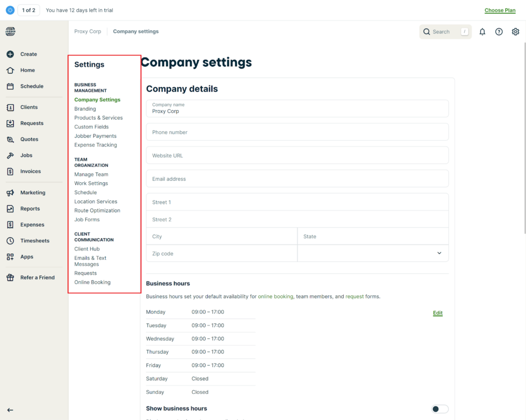Go to Online Booking settings
Image resolution: width=526 pixels, height=420 pixels.
92,282
